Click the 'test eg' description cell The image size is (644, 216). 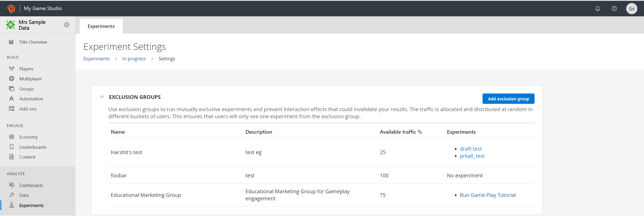point(253,152)
